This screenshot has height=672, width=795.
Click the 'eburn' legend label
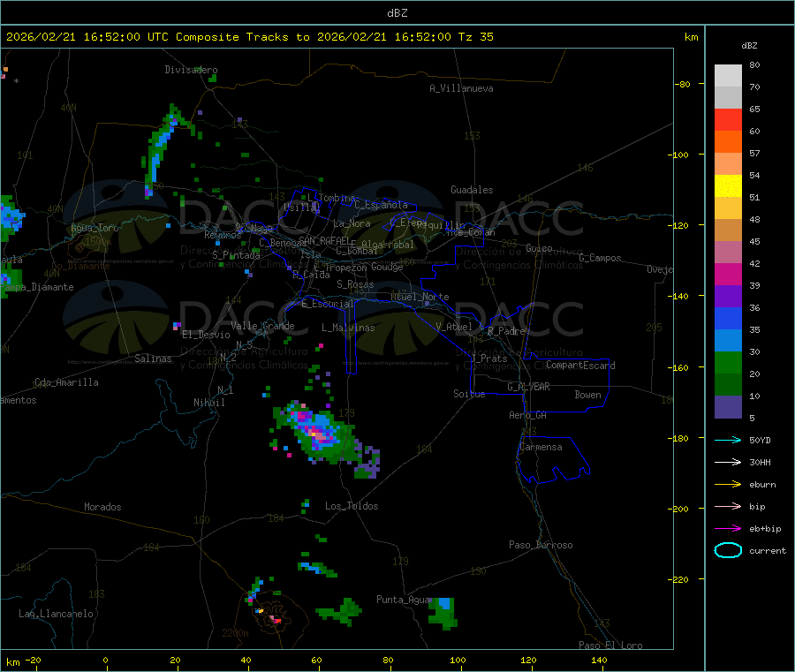[762, 485]
